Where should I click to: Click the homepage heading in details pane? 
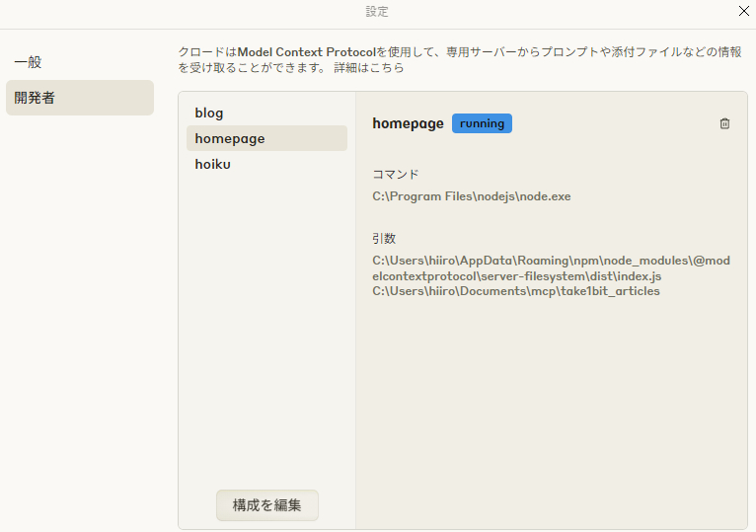point(408,123)
